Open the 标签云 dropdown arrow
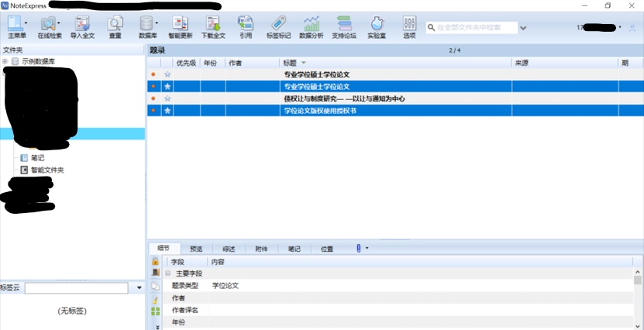This screenshot has width=644, height=330. 139,288
